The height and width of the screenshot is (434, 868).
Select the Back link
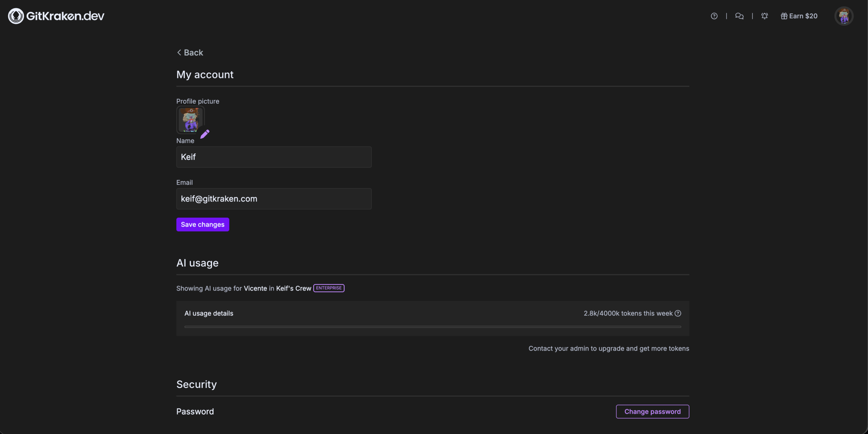coord(193,52)
